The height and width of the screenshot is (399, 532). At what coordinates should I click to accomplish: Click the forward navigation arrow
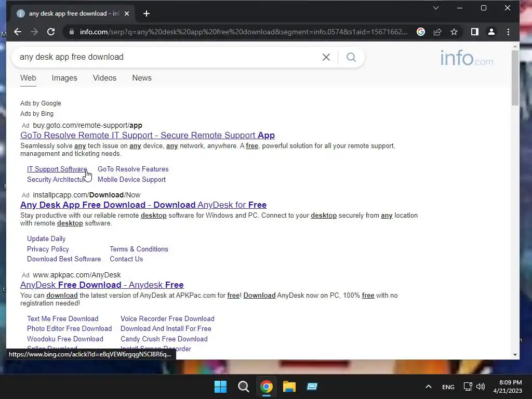point(34,32)
